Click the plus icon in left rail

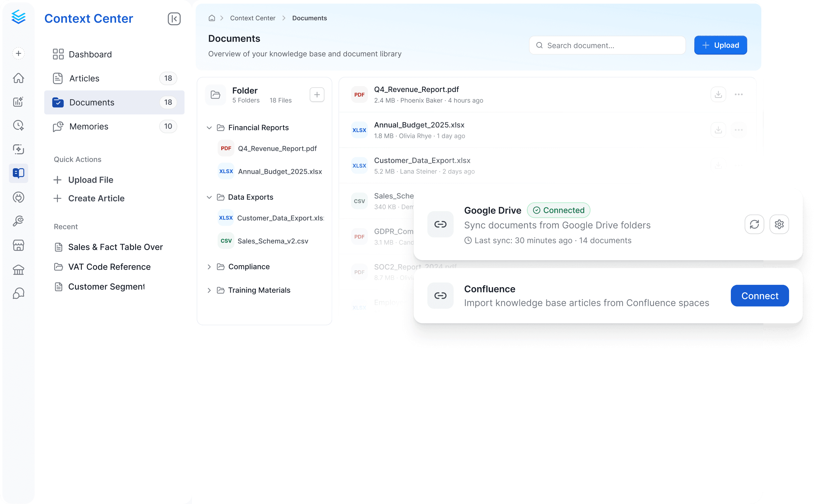(19, 53)
